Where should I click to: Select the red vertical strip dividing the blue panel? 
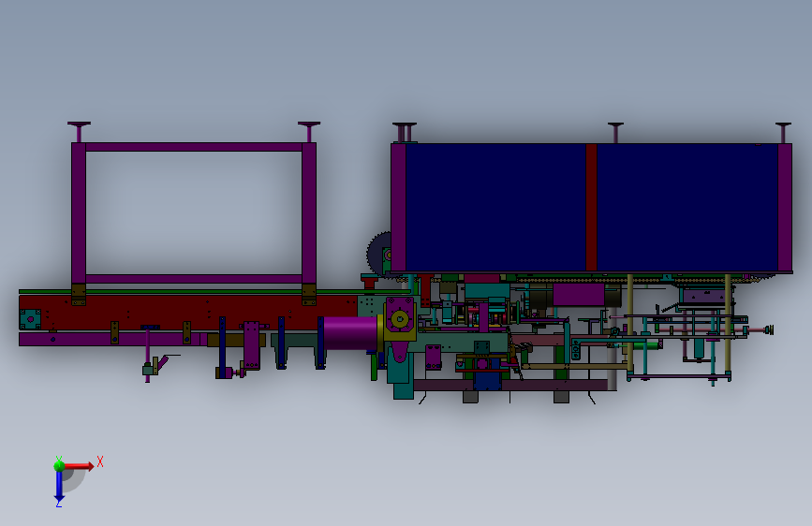click(591, 207)
